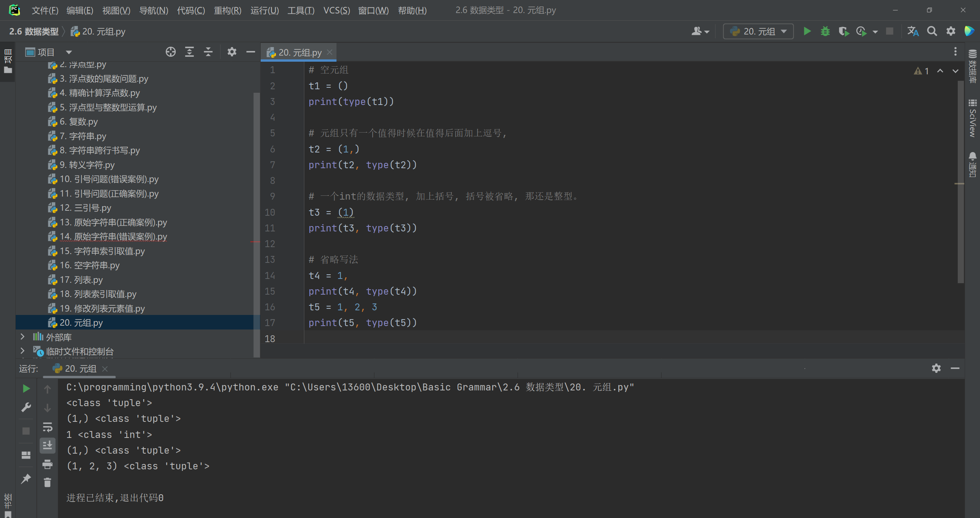
Task: Start debugging with the bug icon
Action: pyautogui.click(x=825, y=31)
